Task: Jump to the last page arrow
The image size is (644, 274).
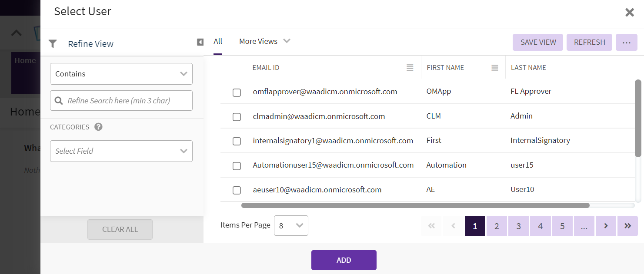Action: (x=627, y=226)
